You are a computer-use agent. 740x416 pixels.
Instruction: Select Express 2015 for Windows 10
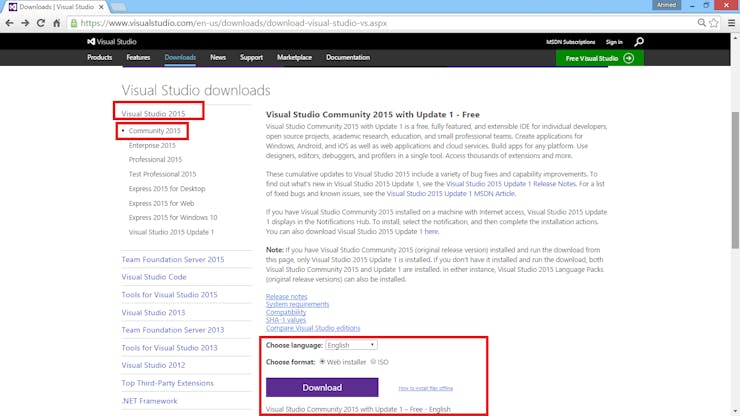click(173, 218)
